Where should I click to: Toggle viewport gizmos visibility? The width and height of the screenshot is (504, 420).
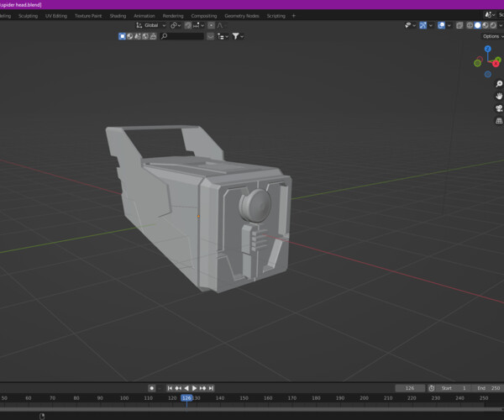click(425, 26)
